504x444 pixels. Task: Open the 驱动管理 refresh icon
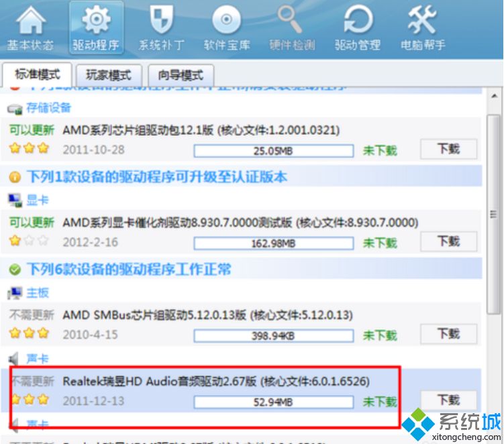pyautogui.click(x=358, y=20)
